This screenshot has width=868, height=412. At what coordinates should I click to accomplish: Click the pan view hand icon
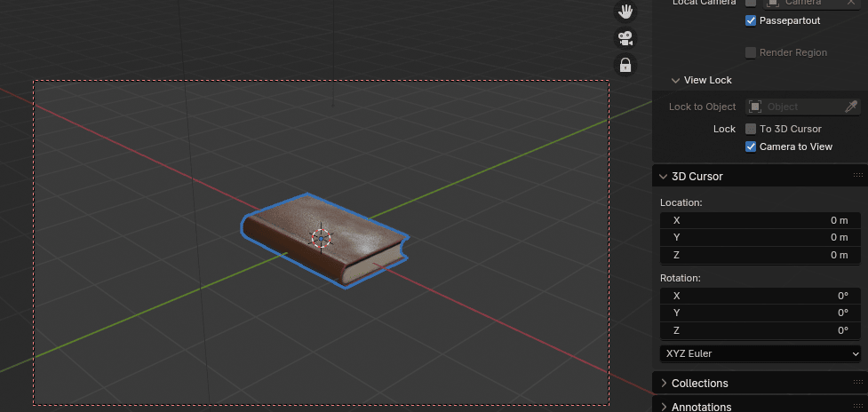pos(625,12)
